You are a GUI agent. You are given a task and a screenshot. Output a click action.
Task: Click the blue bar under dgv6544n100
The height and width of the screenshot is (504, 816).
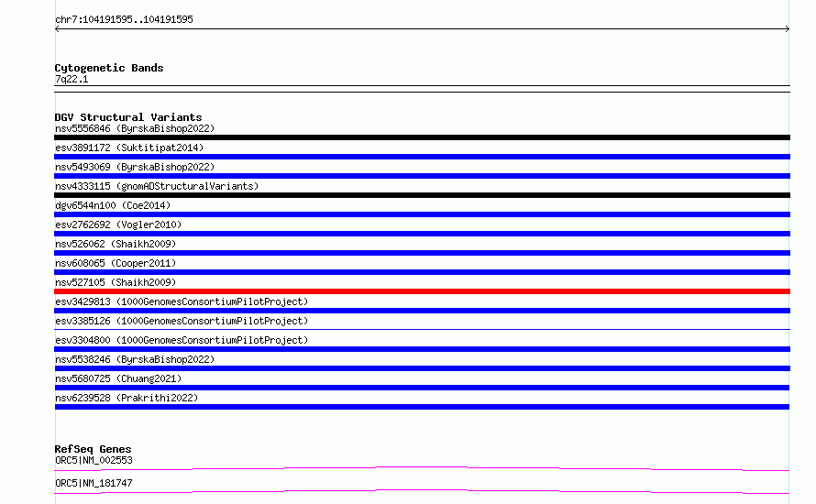(422, 214)
